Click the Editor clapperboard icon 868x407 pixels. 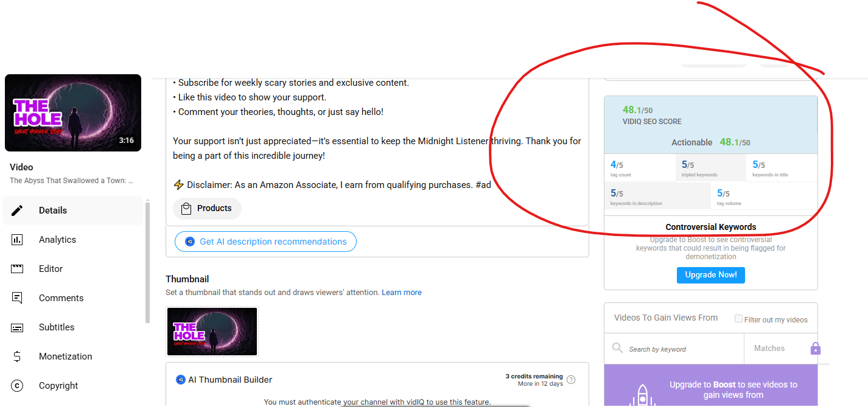click(17, 269)
